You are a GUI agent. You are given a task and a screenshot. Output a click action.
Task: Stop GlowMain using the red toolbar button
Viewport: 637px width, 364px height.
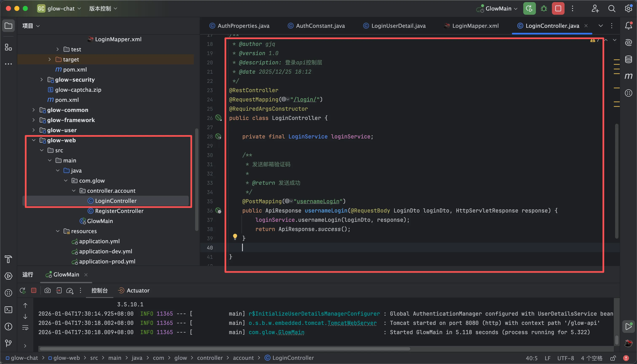tap(558, 8)
